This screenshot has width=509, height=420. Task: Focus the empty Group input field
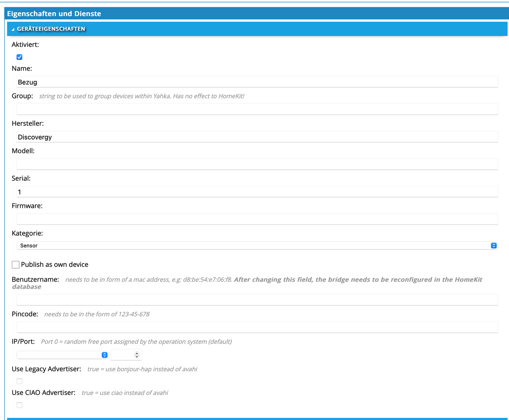coord(257,109)
